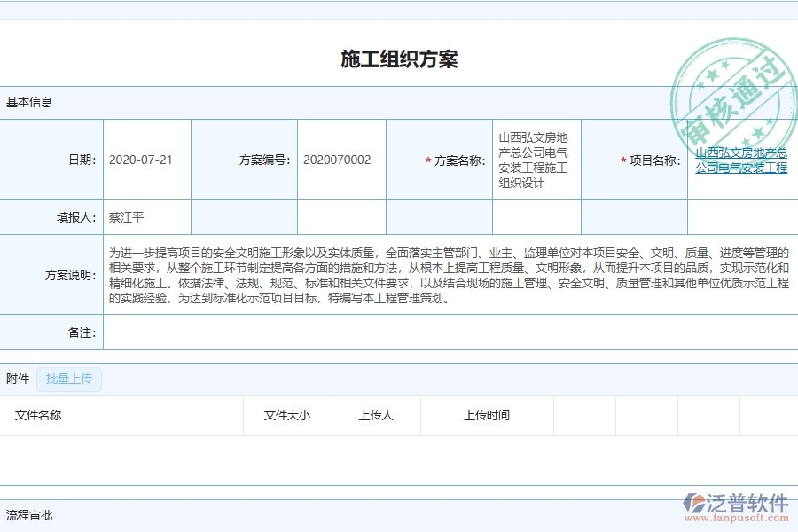Open the 批量上传 batch upload button
Screen dimensions: 798x532
click(x=68, y=379)
